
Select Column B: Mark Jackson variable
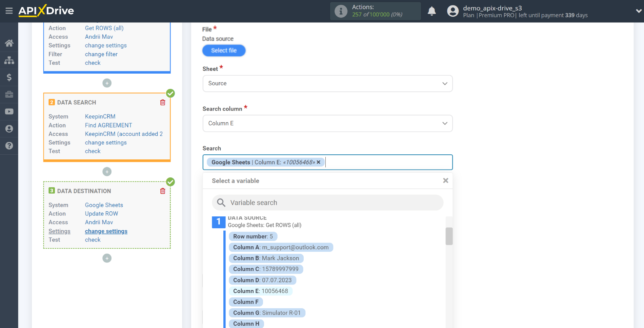click(x=266, y=258)
